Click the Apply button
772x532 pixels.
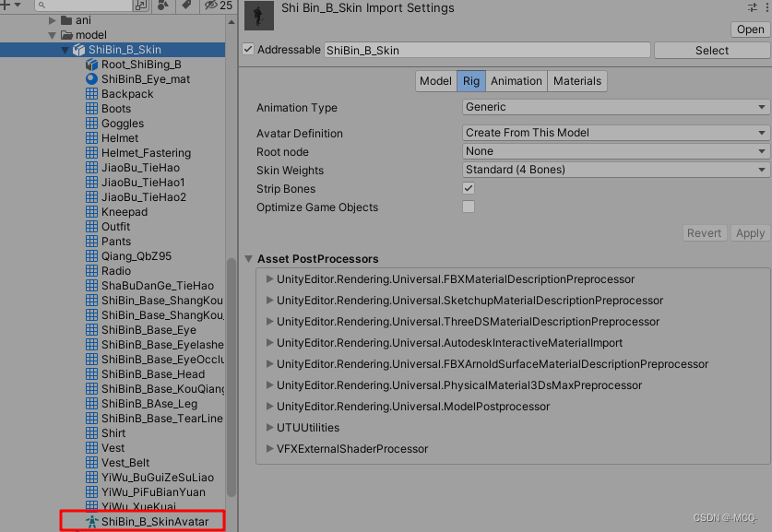tap(751, 233)
